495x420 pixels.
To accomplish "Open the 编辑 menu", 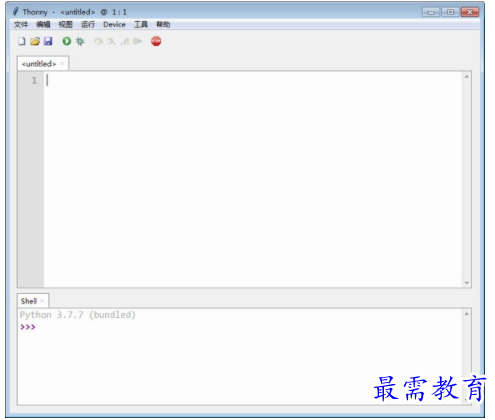I will coord(43,24).
